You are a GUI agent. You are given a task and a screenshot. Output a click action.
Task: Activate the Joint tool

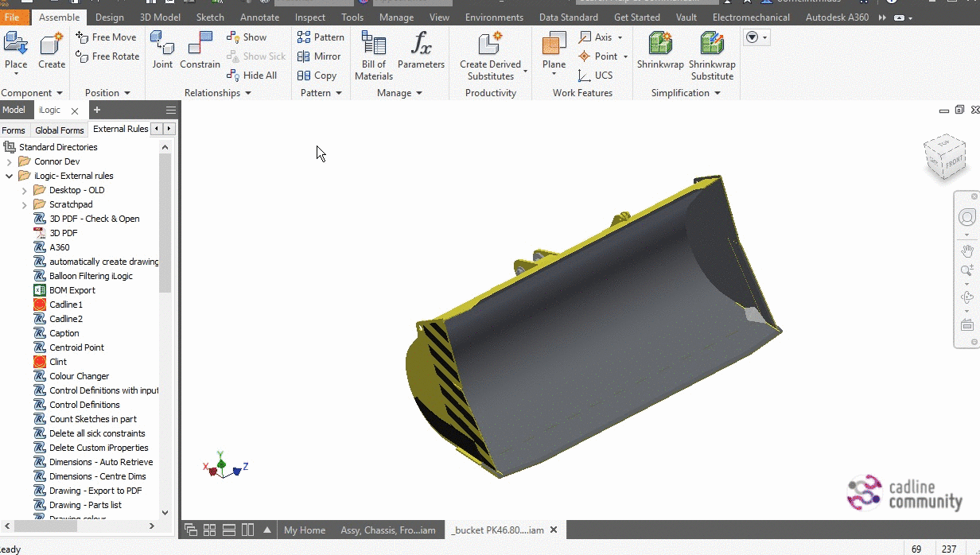(x=162, y=50)
